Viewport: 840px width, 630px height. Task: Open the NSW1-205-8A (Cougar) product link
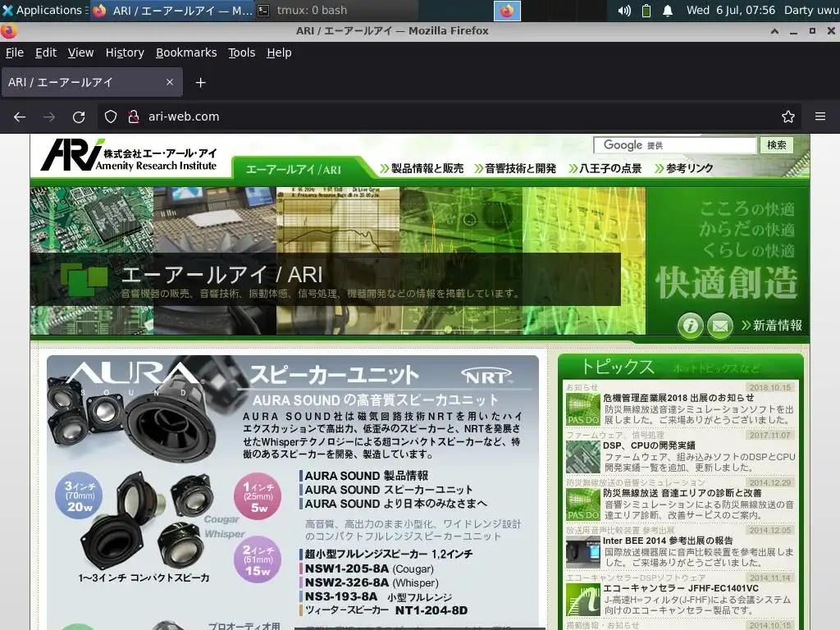[x=369, y=569]
